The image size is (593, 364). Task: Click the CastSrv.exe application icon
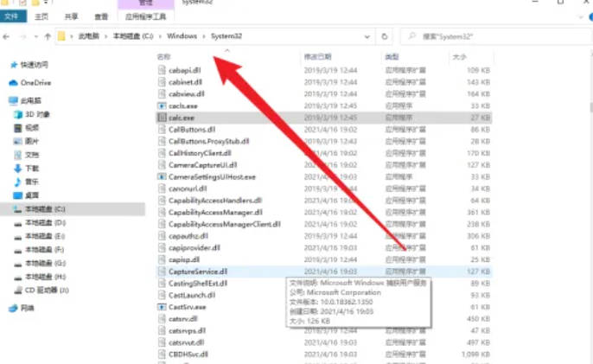pyautogui.click(x=162, y=307)
